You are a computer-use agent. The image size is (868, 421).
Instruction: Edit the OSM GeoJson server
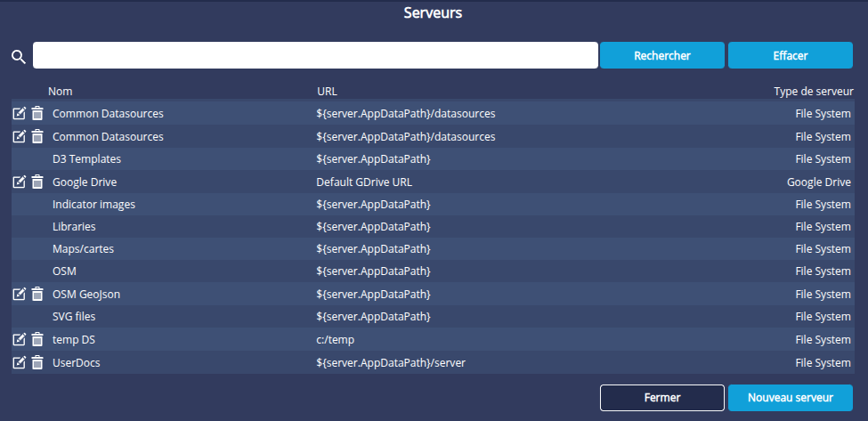click(x=19, y=294)
